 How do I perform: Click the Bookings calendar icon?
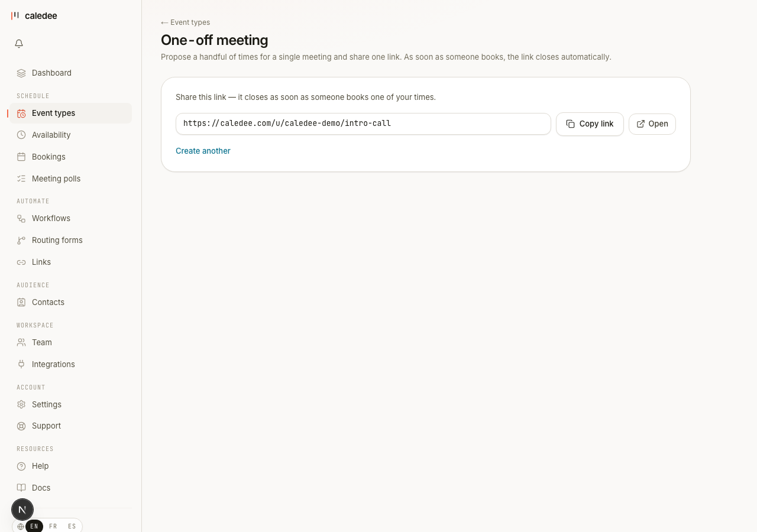21,157
